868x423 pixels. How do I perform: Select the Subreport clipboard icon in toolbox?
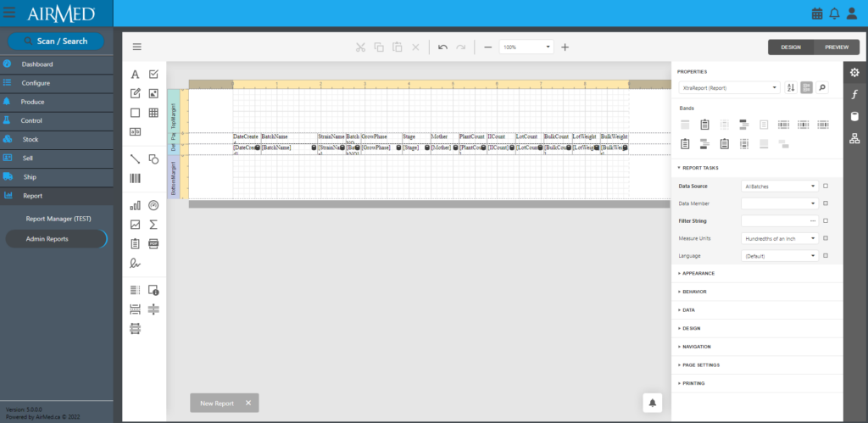(135, 243)
